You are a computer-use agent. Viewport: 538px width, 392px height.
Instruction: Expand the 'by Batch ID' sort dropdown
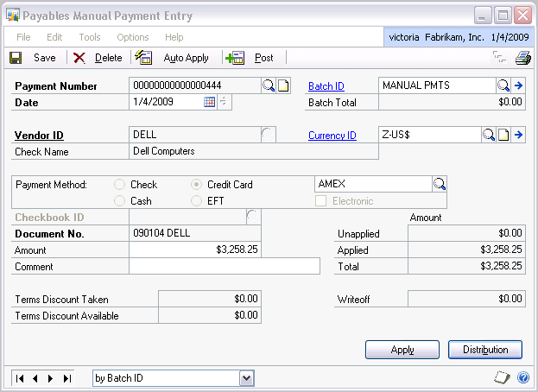pos(246,378)
